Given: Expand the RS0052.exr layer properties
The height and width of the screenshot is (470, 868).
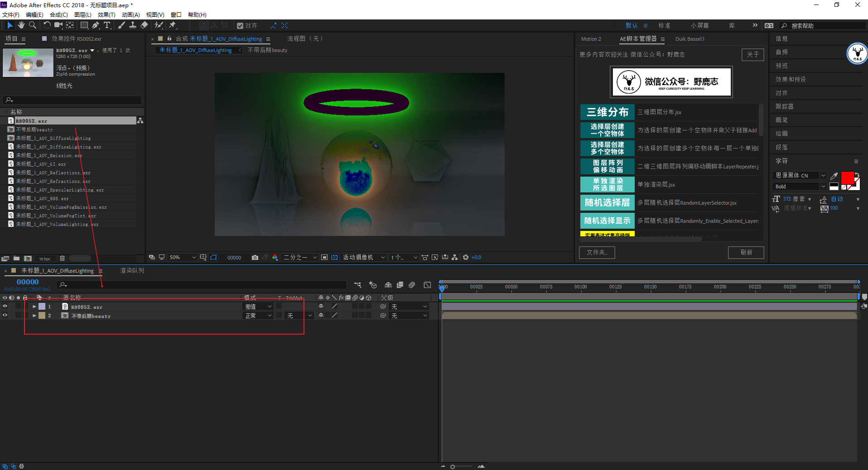Looking at the screenshot, I should pos(34,307).
